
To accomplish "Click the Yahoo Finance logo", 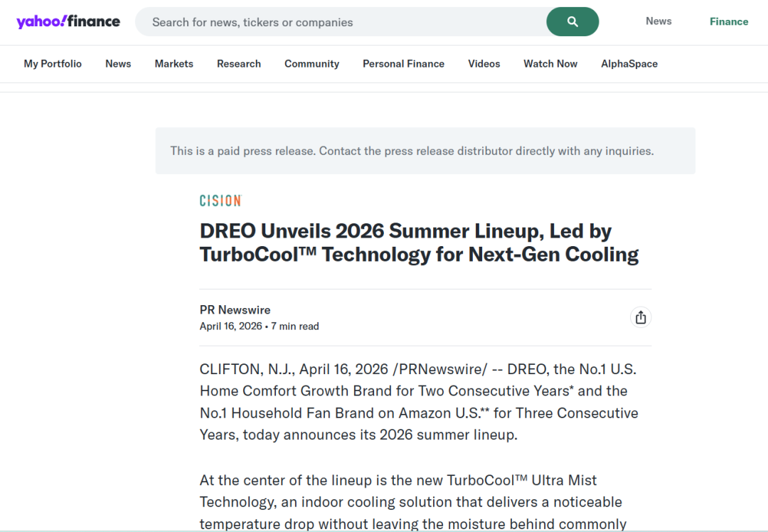I will point(68,21).
